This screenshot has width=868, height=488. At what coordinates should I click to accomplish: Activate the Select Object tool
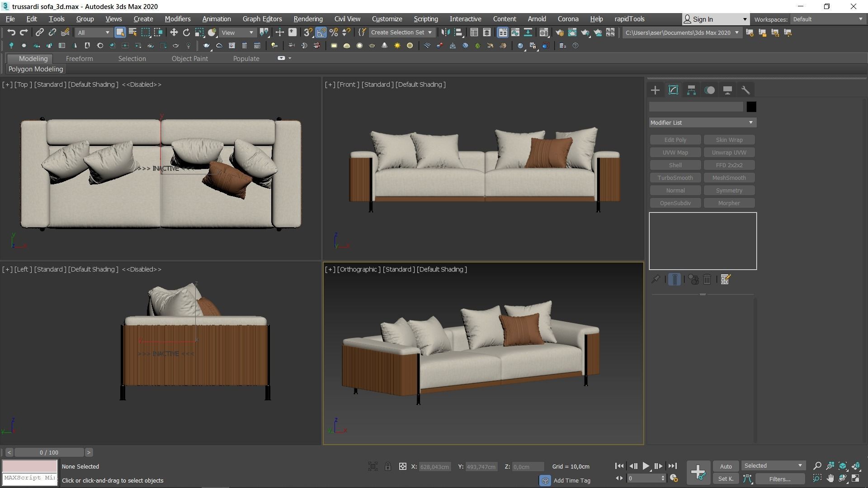[120, 32]
